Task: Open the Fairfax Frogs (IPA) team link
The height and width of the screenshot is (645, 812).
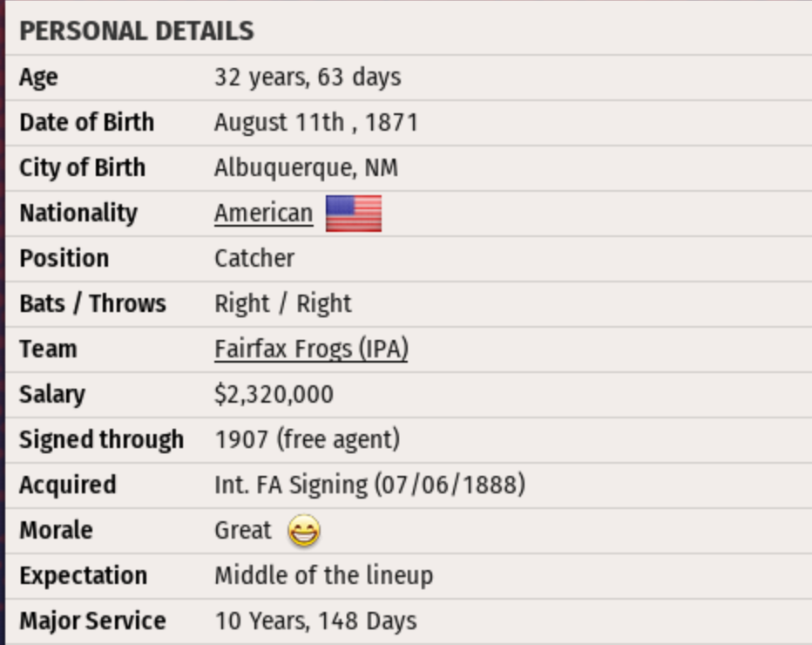Action: point(311,349)
